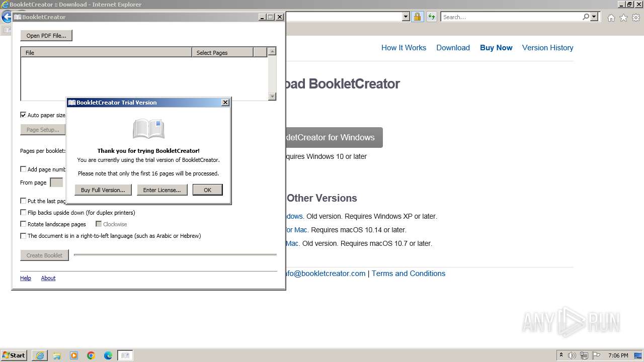Click the BookletCreator title bar app icon
The width and height of the screenshot is (644, 362).
18,17
